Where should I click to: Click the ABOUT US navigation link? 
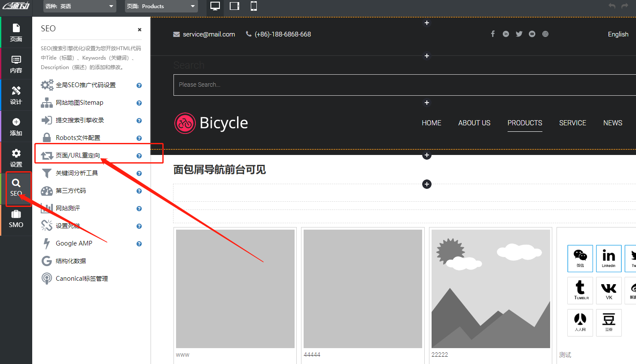pos(474,123)
